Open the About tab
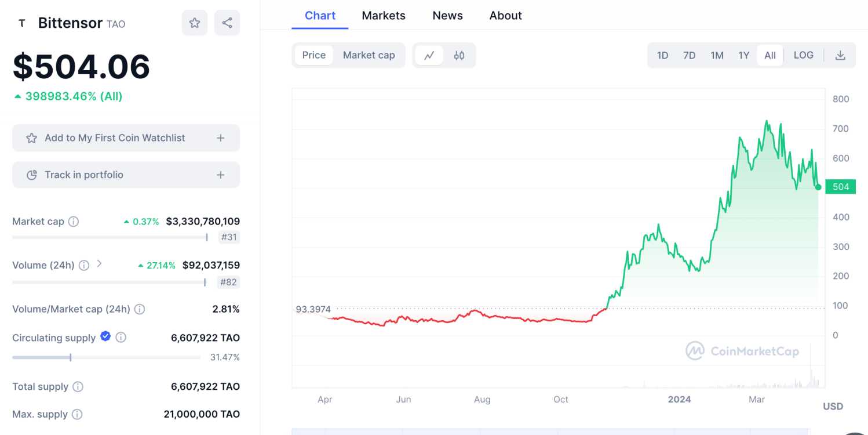868x435 pixels. click(x=505, y=16)
